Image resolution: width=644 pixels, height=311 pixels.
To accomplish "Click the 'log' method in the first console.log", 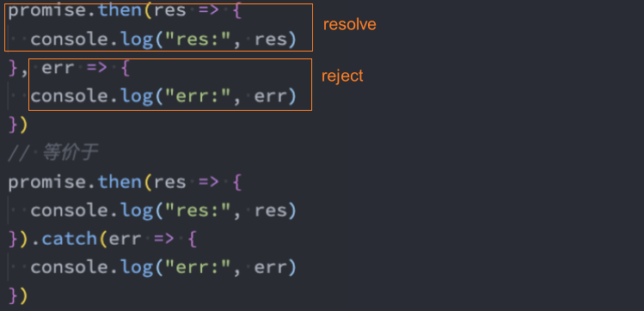I will point(137,40).
